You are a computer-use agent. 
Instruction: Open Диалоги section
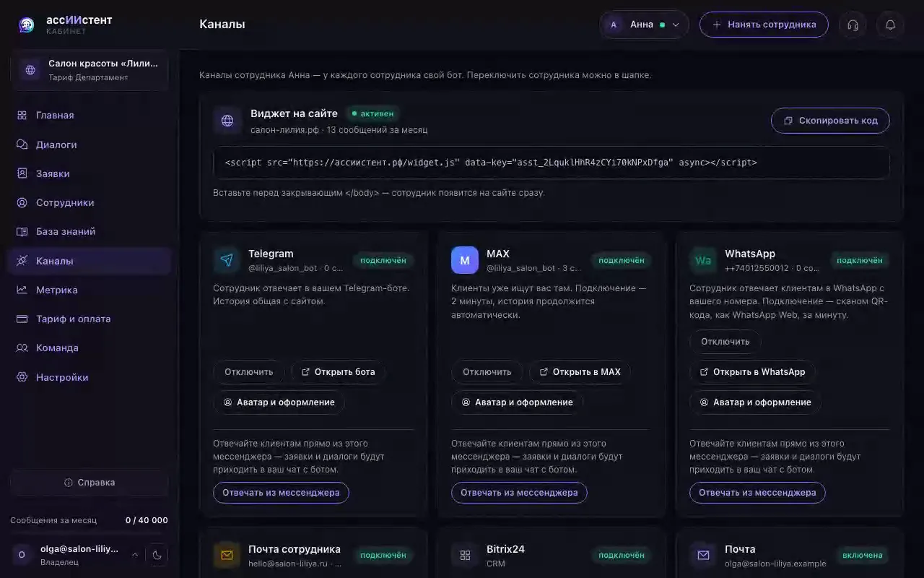click(x=90, y=144)
